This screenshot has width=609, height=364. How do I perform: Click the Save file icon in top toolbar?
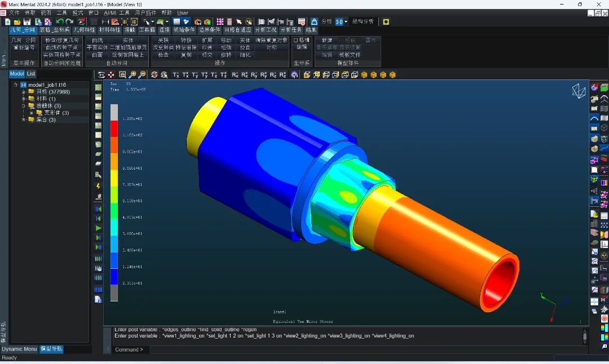tap(27, 22)
